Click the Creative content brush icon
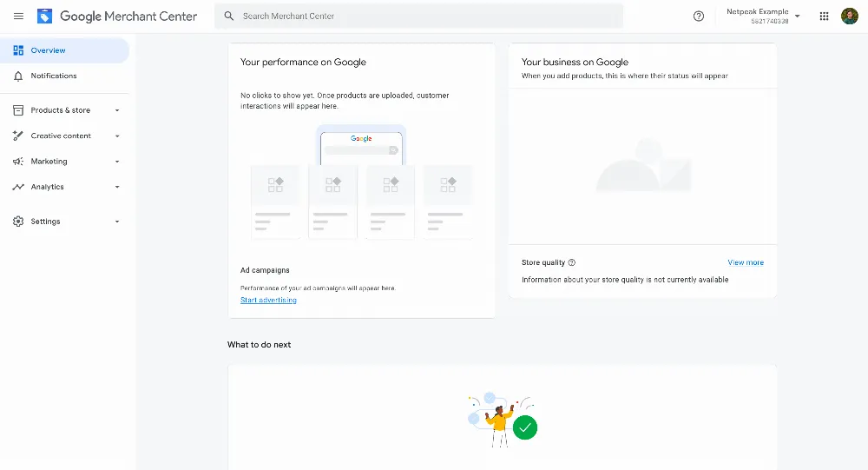The image size is (868, 470). [18, 136]
